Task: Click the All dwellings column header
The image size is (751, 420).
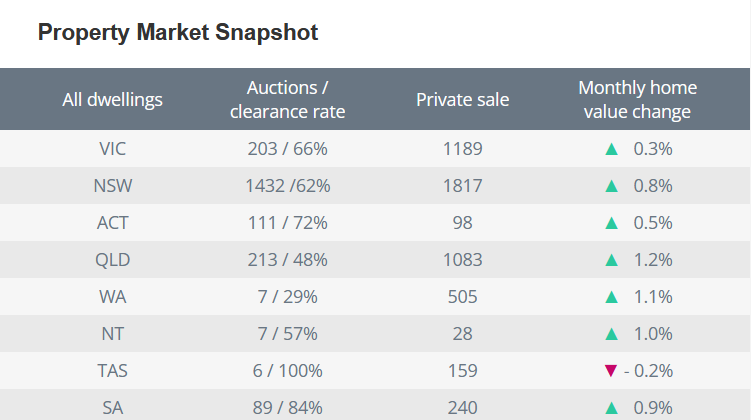Action: (112, 100)
